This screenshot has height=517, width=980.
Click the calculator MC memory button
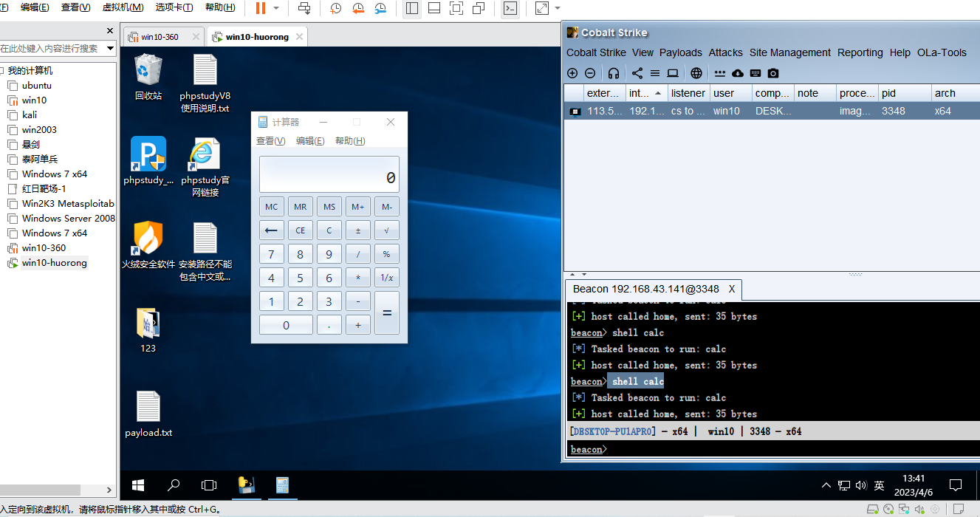(272, 207)
